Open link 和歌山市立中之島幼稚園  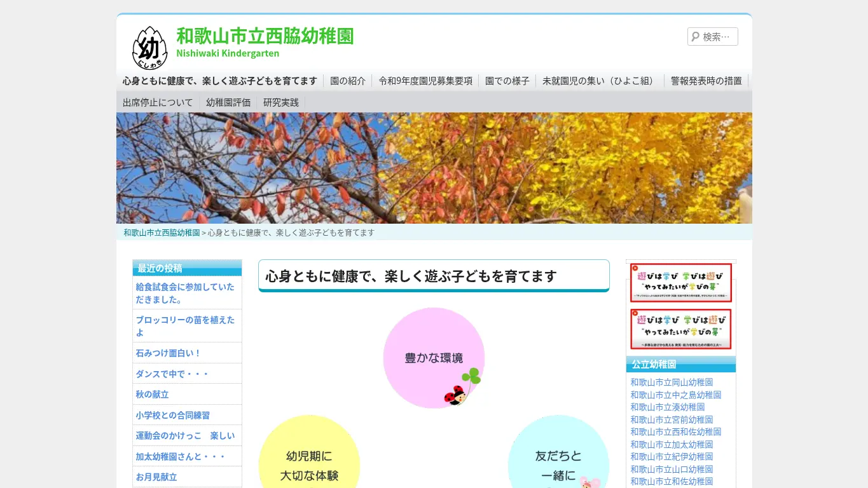(676, 395)
